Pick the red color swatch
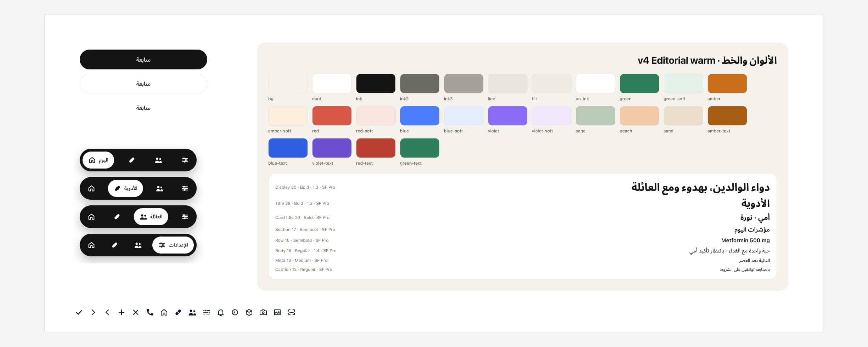 (x=332, y=116)
